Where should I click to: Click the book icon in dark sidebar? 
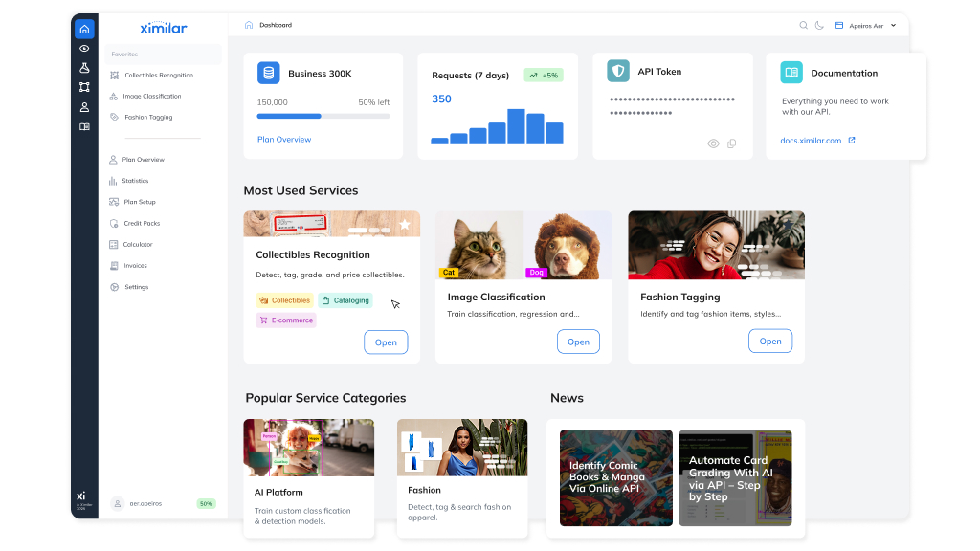tap(84, 126)
